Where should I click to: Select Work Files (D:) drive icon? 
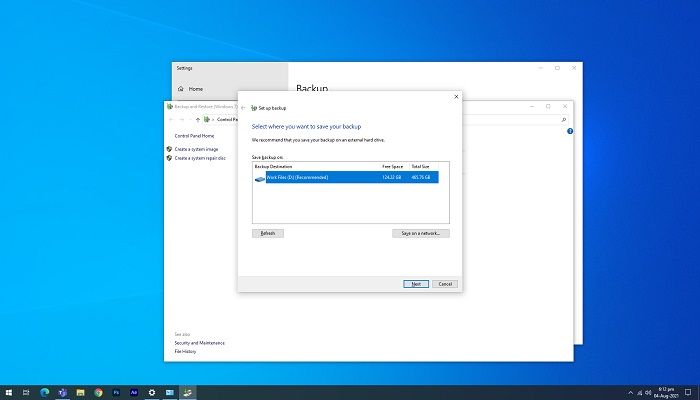pos(260,178)
